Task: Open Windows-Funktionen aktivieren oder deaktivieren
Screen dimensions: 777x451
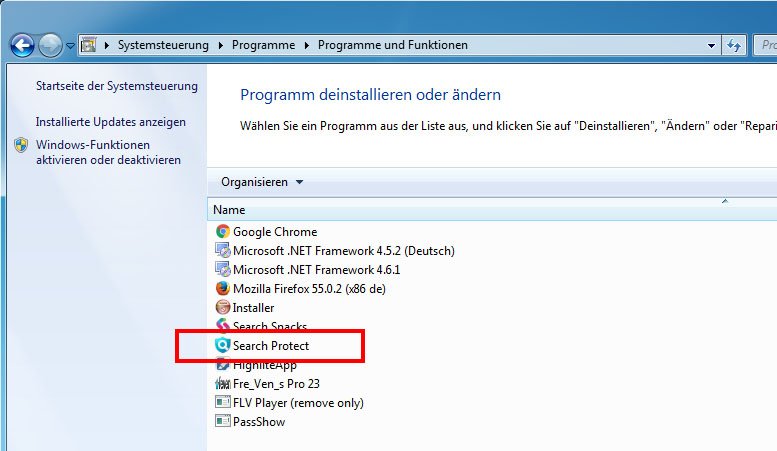Action: [x=108, y=152]
